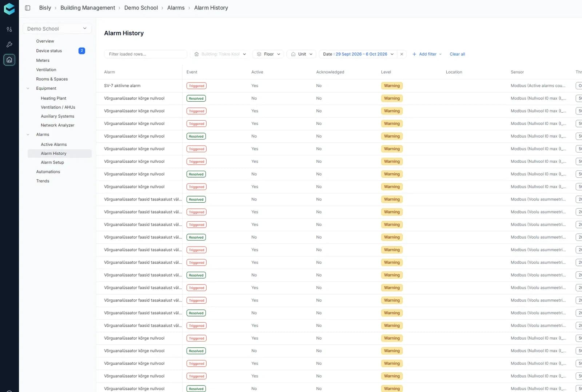The width and height of the screenshot is (582, 392).
Task: Click the Location column header
Action: pyautogui.click(x=454, y=72)
